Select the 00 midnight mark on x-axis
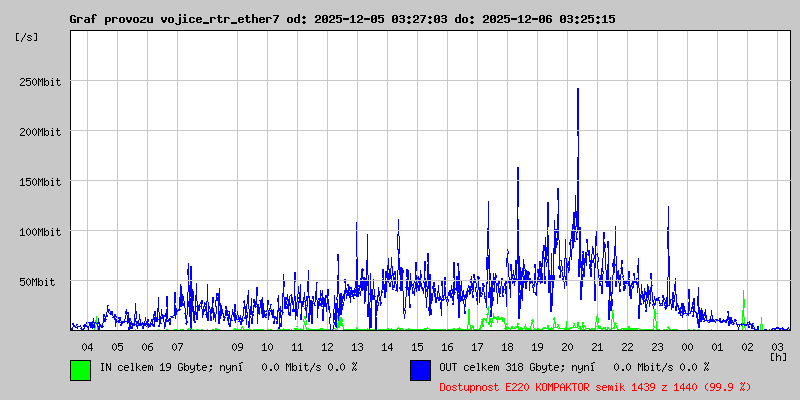The image size is (800, 400). (687, 346)
